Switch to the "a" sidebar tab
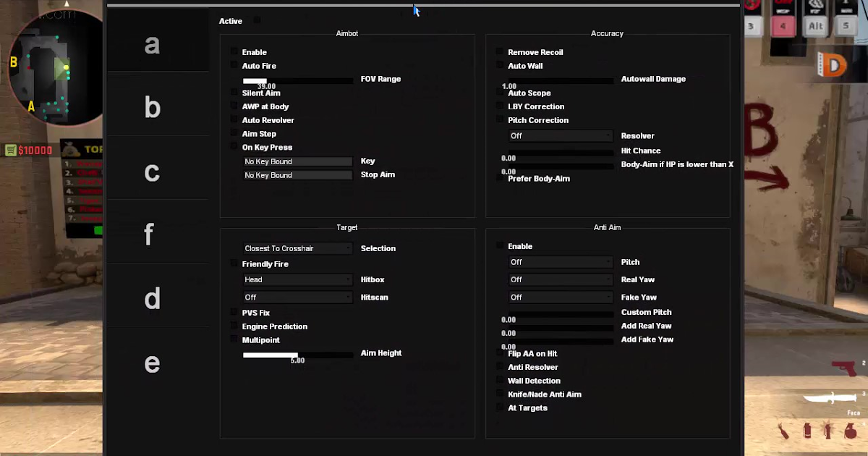Screen dimensions: 868x456 152,45
